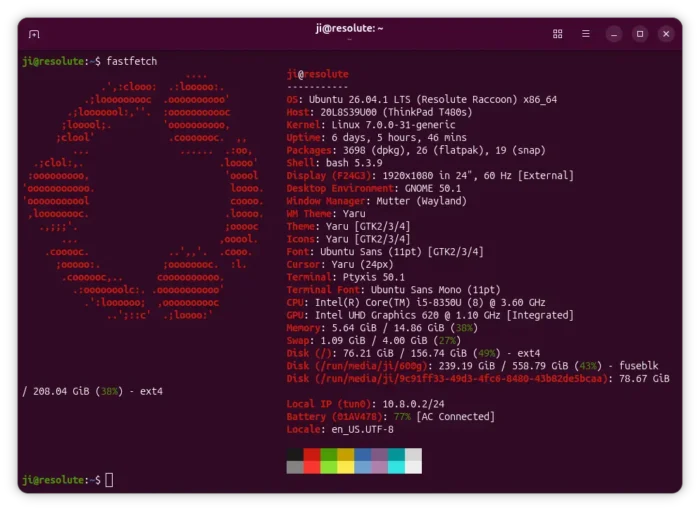Click the Packages line 3698 (dpkg)
The image size is (700, 511).
[416, 150]
